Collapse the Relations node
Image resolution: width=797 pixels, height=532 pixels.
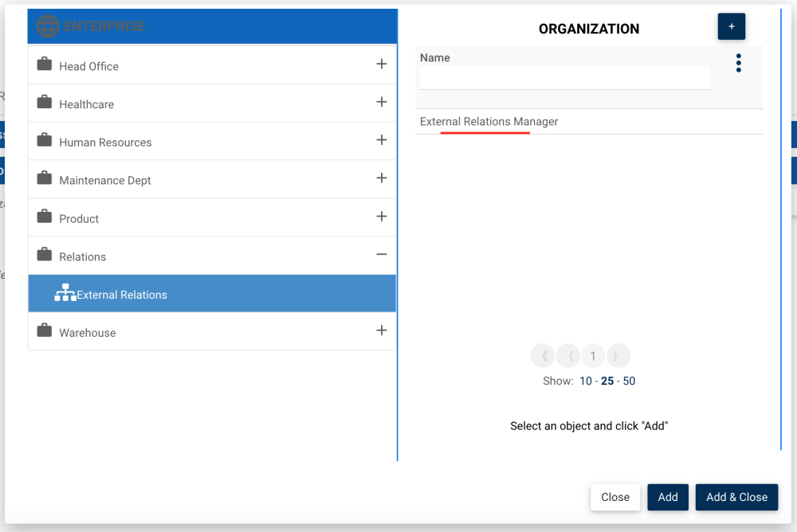382,255
